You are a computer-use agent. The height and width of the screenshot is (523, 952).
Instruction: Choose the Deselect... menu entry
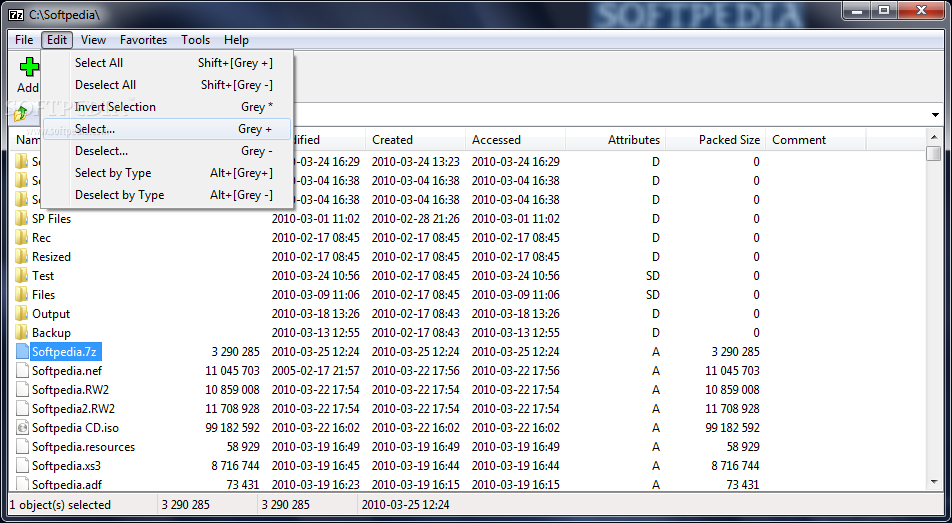[x=167, y=151]
